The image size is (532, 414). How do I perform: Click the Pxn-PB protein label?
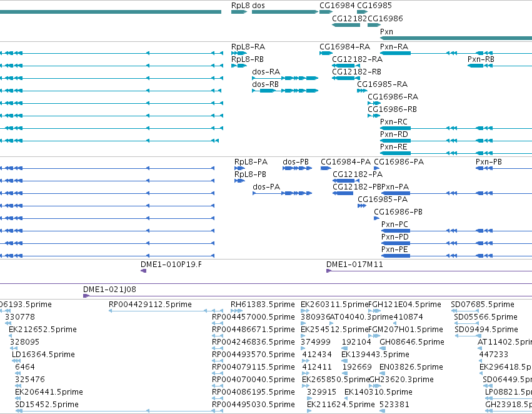[489, 162]
